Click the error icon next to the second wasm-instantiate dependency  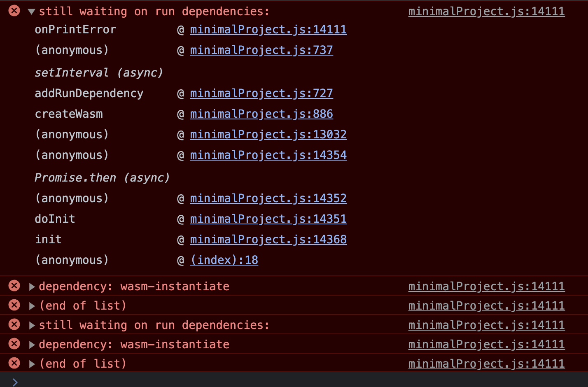14,344
